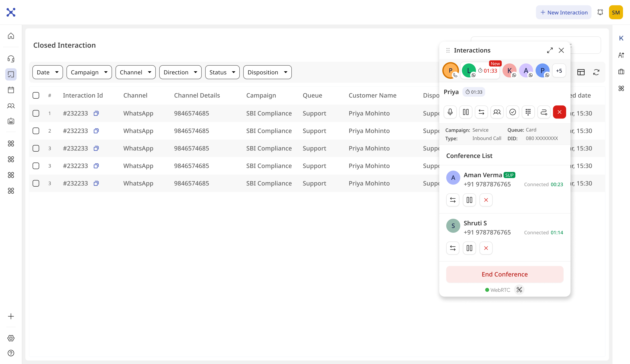Expand the Status filter dropdown
Image resolution: width=630 pixels, height=364 pixels.
click(x=222, y=72)
